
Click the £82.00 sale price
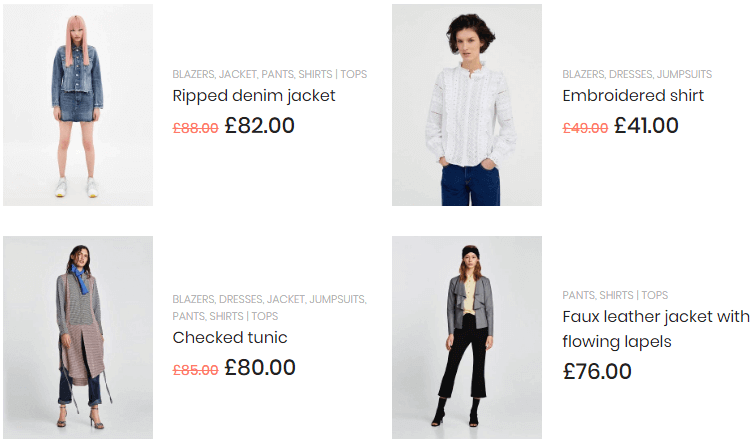(260, 126)
